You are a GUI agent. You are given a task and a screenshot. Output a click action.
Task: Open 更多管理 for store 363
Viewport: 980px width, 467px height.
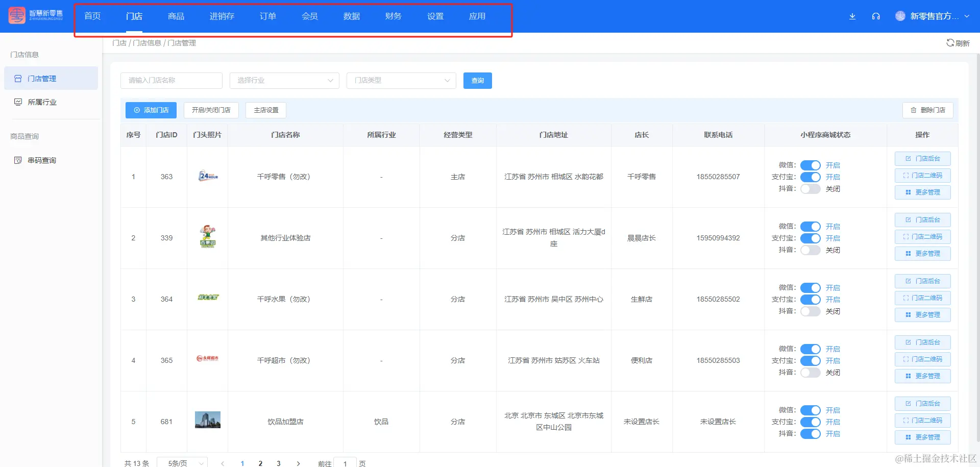(x=923, y=192)
